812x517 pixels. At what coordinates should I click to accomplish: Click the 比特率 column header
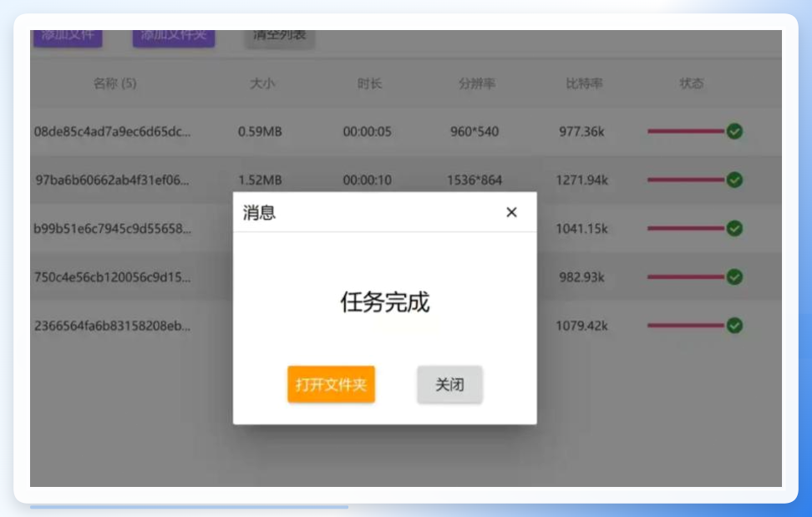click(584, 84)
